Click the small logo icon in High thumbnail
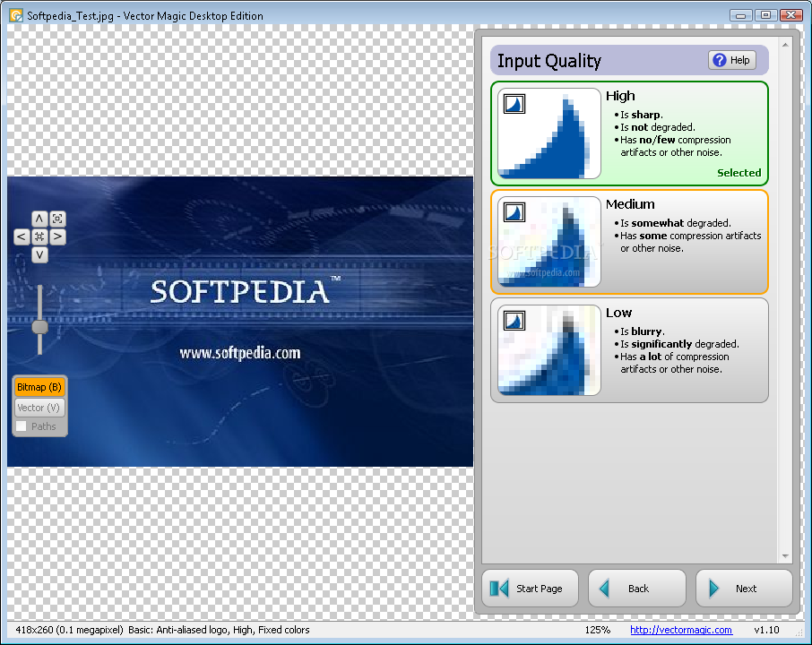Viewport: 812px width, 645px height. (x=514, y=104)
